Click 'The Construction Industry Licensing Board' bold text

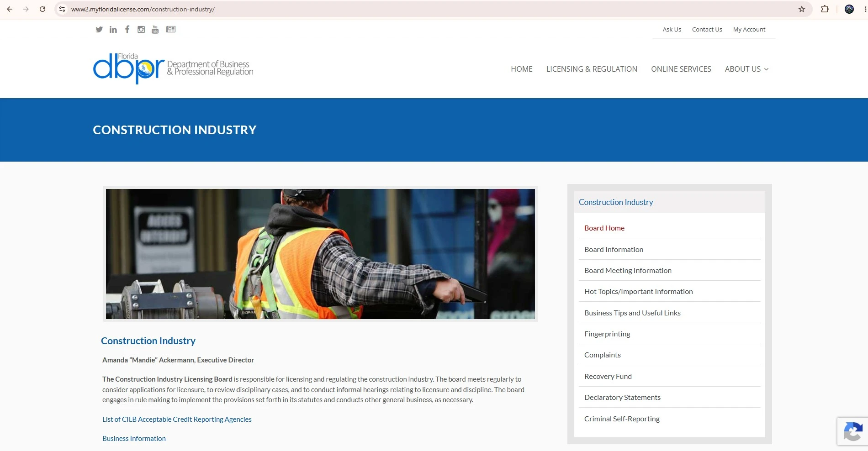click(x=167, y=379)
